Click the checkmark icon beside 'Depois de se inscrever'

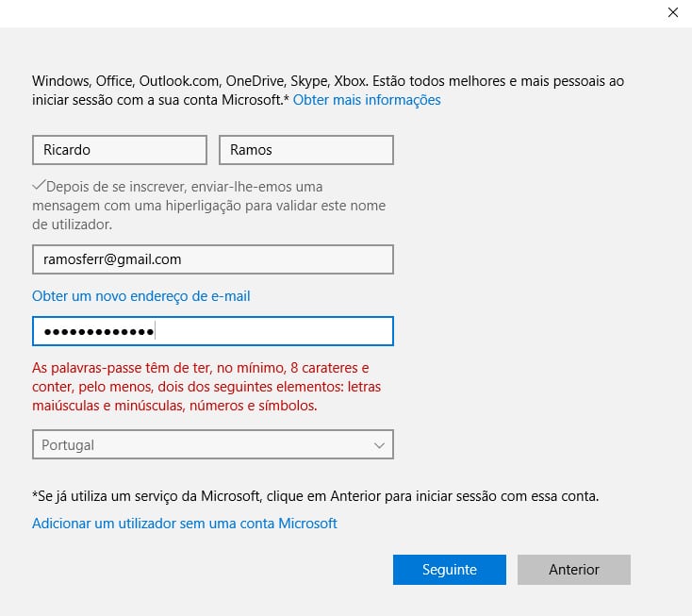(x=39, y=185)
